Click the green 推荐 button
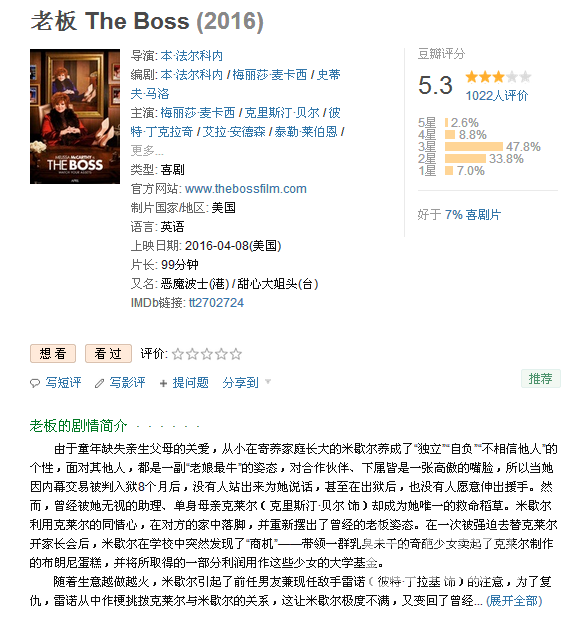 [540, 378]
